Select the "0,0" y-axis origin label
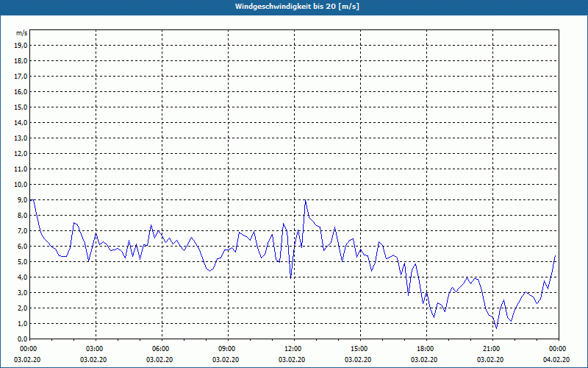 [22, 339]
